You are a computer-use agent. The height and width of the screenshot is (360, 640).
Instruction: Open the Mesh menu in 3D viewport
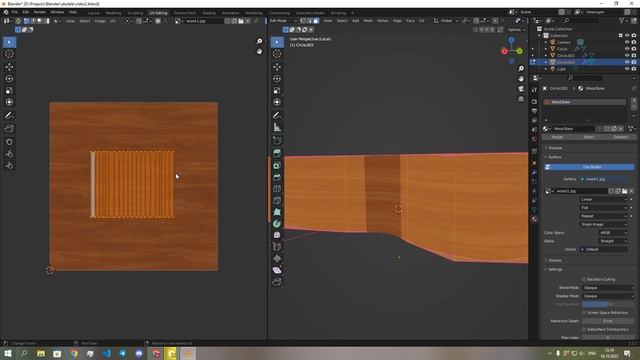click(x=368, y=21)
